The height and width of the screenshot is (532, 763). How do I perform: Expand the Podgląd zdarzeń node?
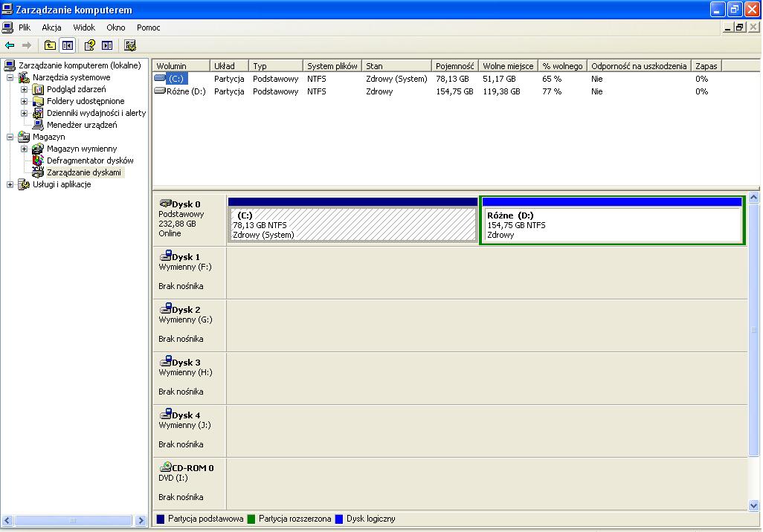click(x=24, y=89)
